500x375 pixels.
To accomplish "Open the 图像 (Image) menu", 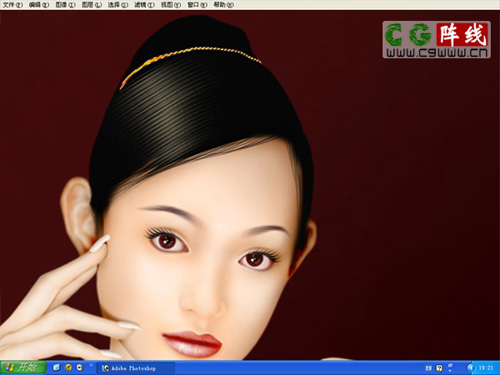I will coord(65,5).
